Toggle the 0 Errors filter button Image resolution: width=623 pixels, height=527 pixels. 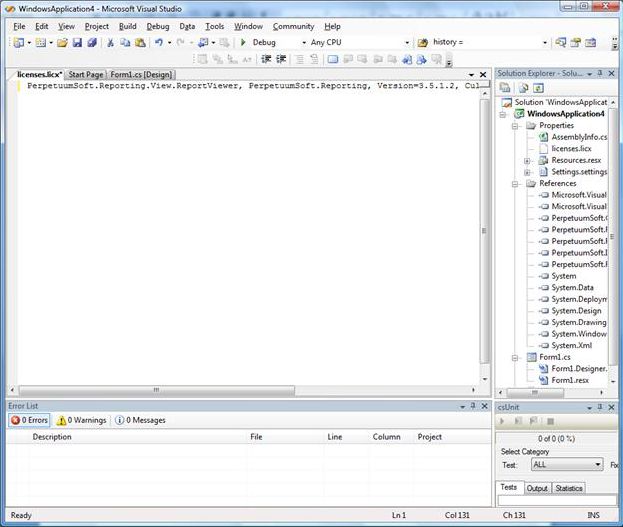tap(29, 420)
